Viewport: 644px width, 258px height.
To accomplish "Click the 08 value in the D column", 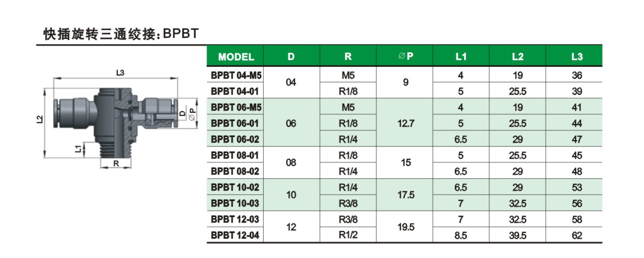I will point(291,163).
